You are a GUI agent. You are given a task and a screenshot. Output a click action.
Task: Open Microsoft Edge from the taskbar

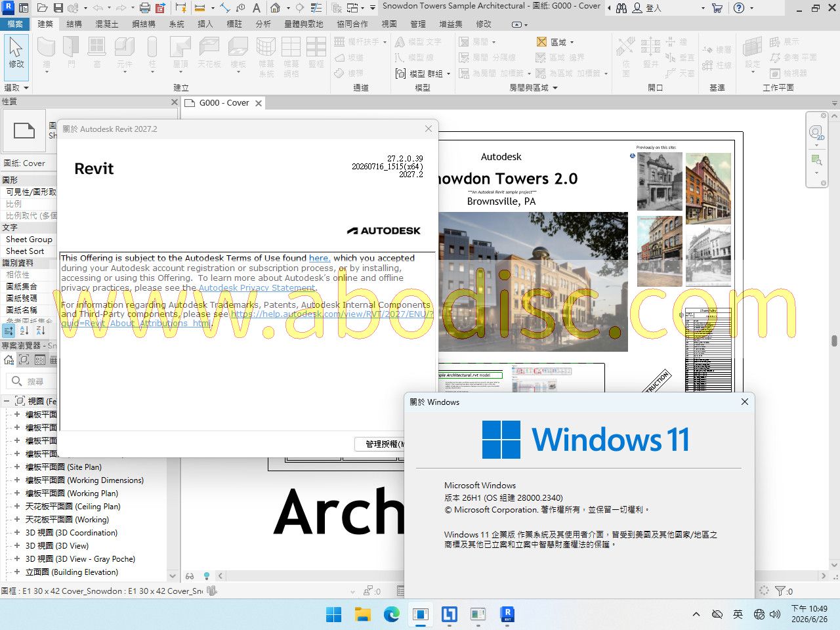click(392, 614)
